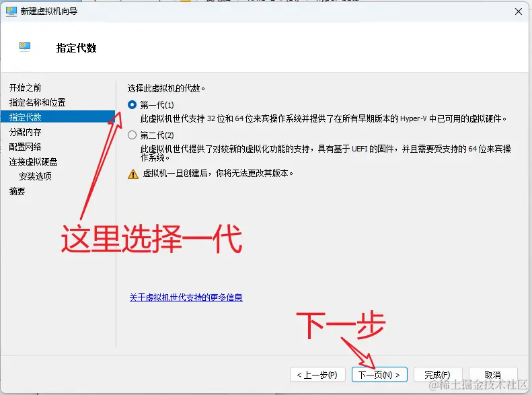This screenshot has width=532, height=395.
Task: Click the wizard title bar icon
Action: click(x=11, y=11)
